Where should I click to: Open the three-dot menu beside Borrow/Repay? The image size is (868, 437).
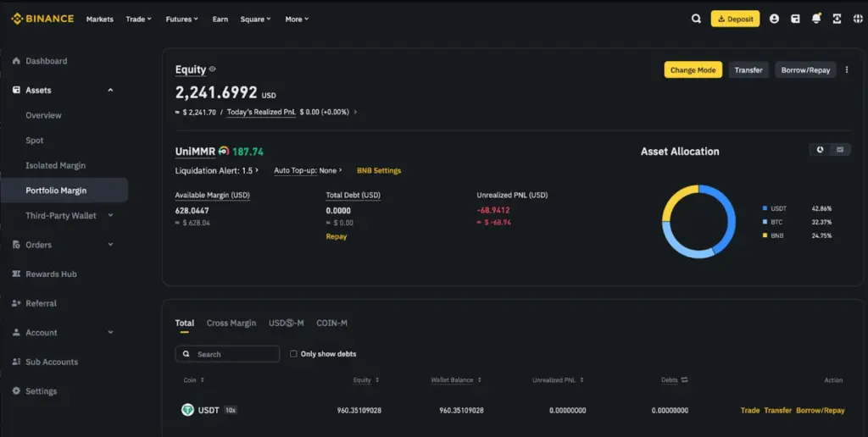click(847, 69)
